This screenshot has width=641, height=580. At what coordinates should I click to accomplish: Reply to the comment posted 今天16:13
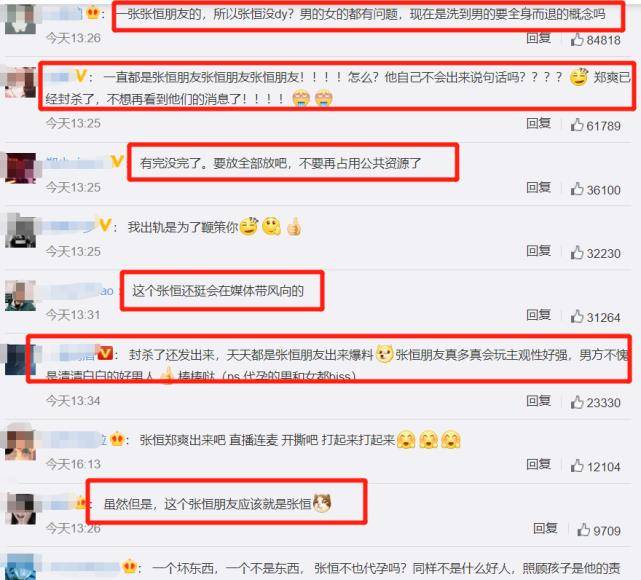tap(538, 465)
